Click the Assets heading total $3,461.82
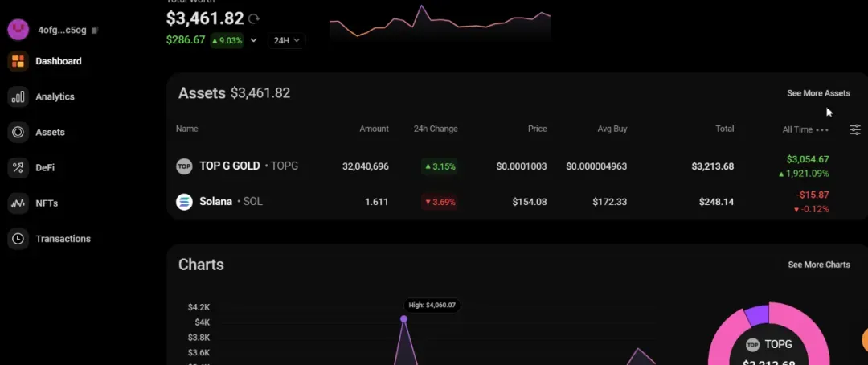The width and height of the screenshot is (868, 365). click(260, 93)
